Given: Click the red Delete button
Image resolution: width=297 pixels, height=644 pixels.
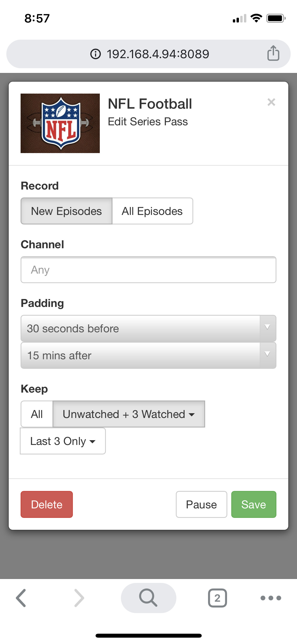Looking at the screenshot, I should [47, 504].
